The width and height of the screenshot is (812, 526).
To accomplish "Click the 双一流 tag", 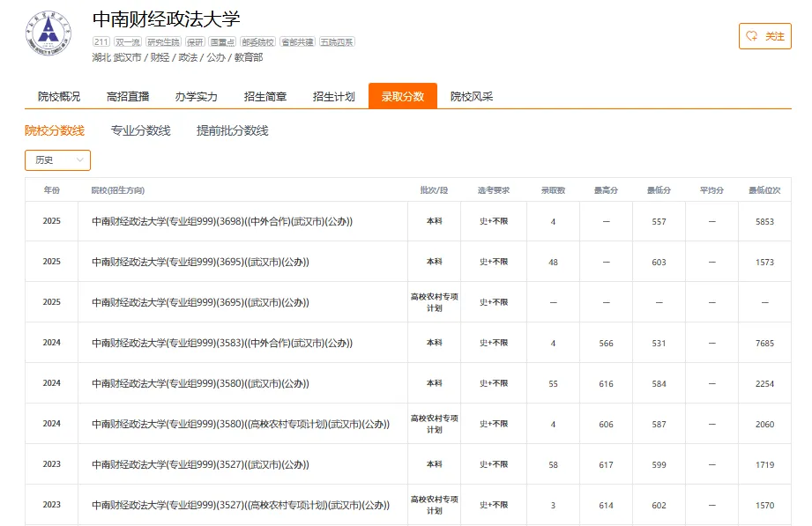I will pyautogui.click(x=127, y=42).
